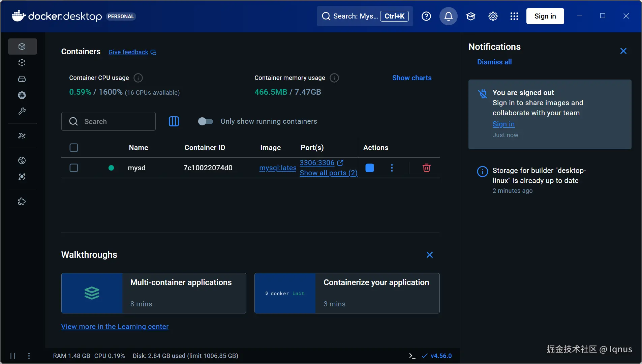
Task: Stop the mysd container
Action: tap(370, 168)
